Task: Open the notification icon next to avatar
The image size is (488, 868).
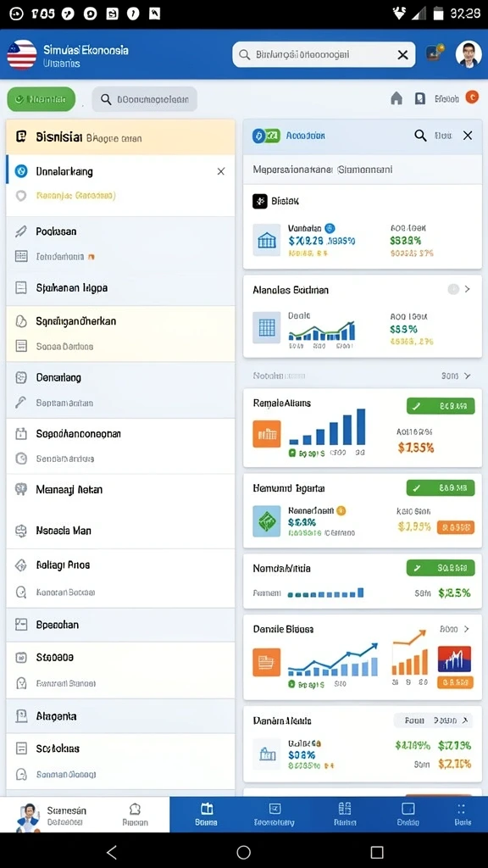Action: (x=435, y=53)
